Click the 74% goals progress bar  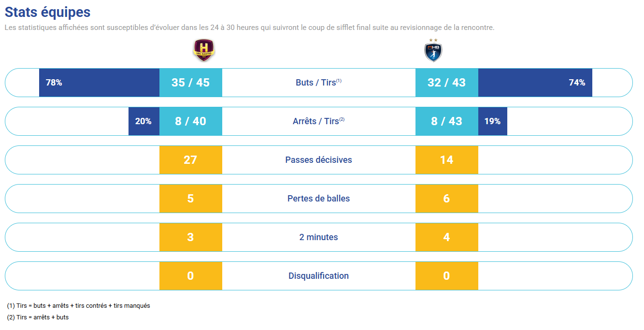(535, 83)
